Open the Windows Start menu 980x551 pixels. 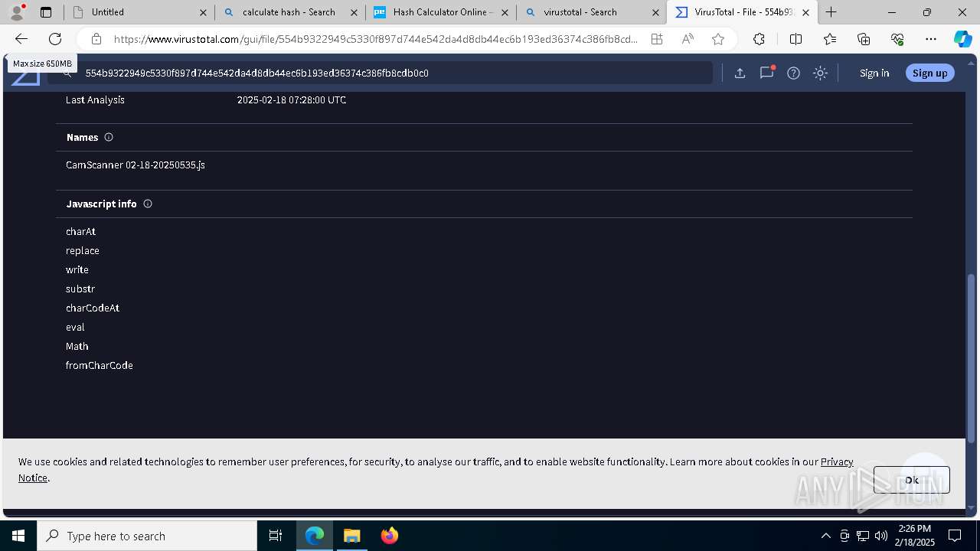tap(18, 536)
